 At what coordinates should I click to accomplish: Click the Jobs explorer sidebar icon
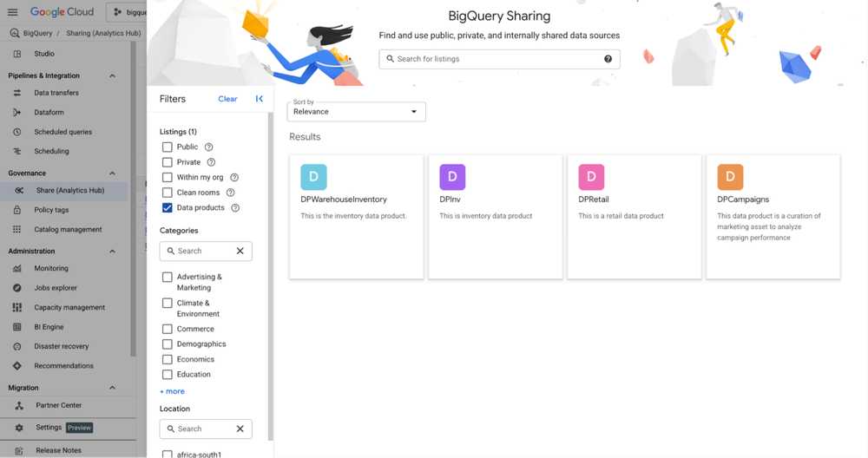[x=17, y=288]
